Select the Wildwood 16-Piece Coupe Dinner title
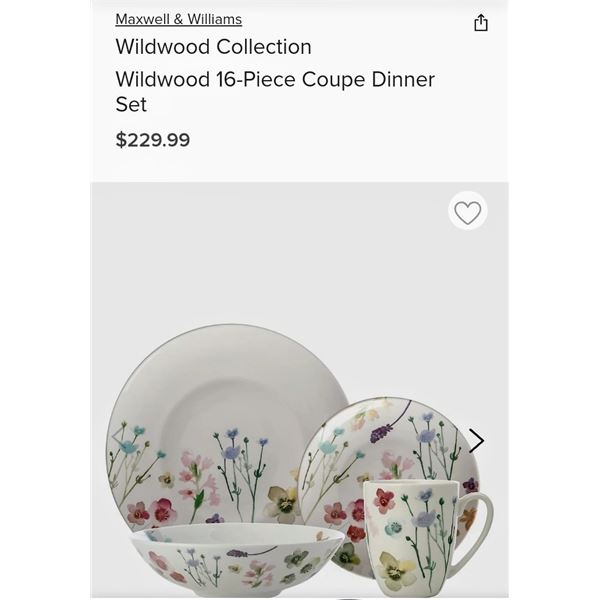This screenshot has height=600, width=600. point(275,80)
